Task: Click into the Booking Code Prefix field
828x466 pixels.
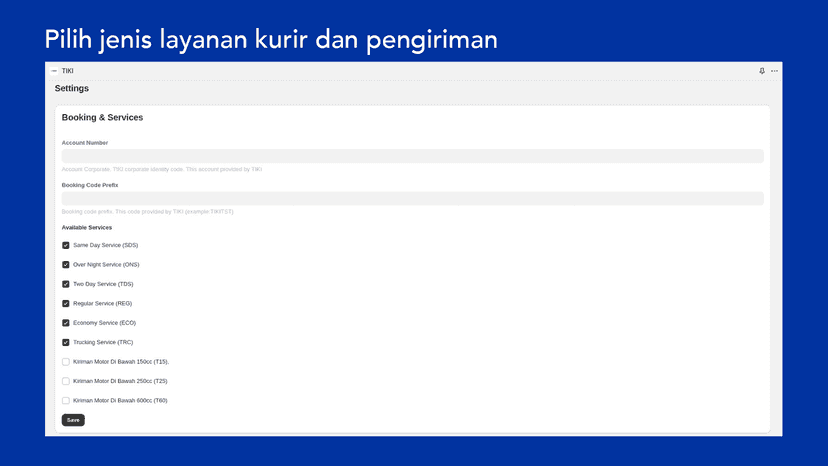Action: (412, 198)
